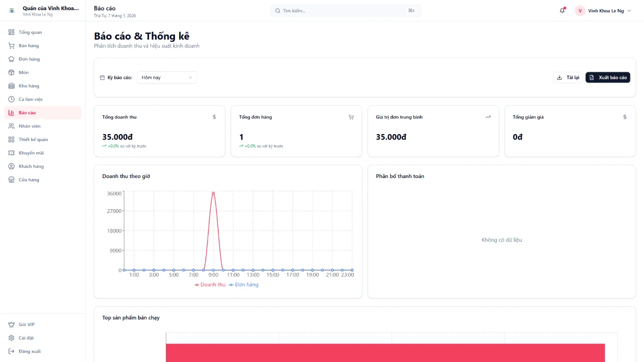Click the notification bell icon
Viewport: 644px width, 362px height.
coord(561,10)
